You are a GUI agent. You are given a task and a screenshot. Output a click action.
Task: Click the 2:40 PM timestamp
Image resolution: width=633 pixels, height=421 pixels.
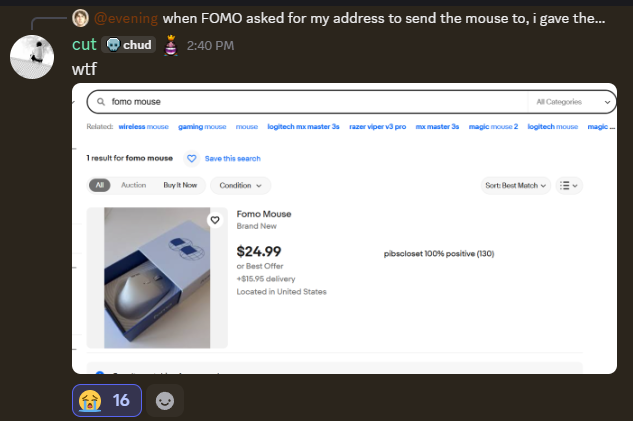point(210,46)
